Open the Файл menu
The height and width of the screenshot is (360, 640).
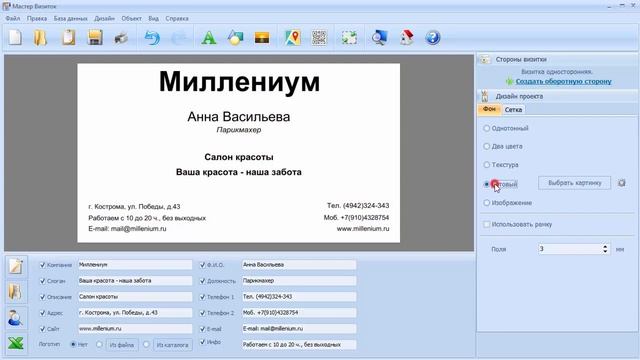point(13,18)
